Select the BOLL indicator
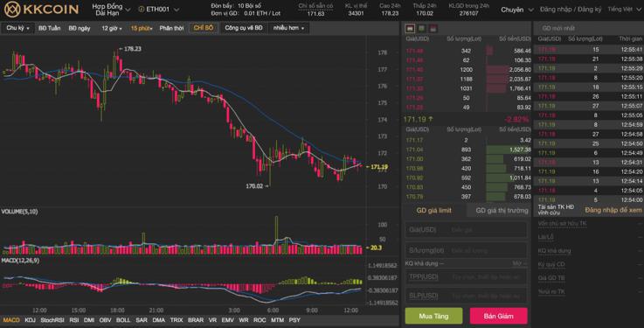Viewport: 644px width, 328px height. (123, 320)
